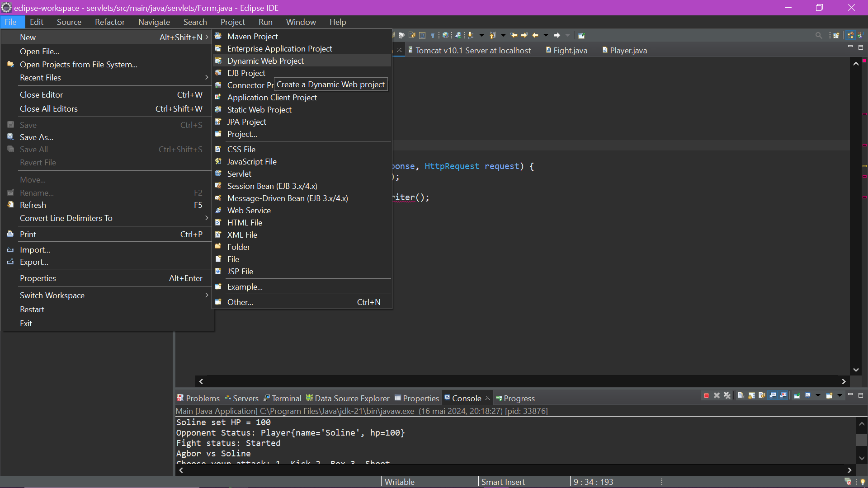Click the Console vertical scrollbar thumb
Screen dimensions: 868x488
862,440
